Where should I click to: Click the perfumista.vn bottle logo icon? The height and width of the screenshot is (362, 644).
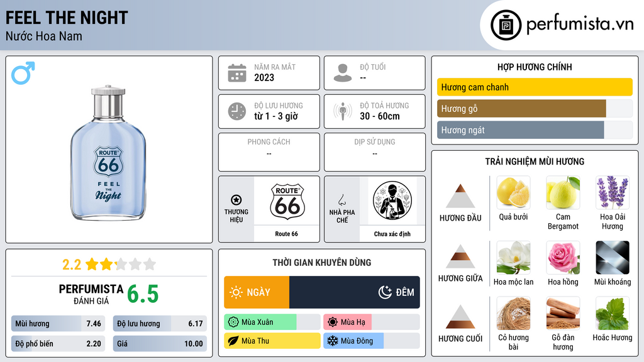506,25
